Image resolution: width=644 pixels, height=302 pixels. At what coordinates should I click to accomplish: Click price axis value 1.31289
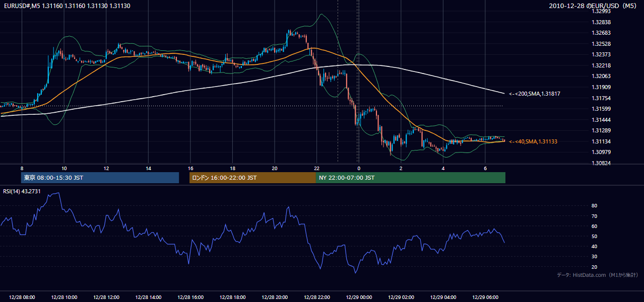pyautogui.click(x=601, y=130)
